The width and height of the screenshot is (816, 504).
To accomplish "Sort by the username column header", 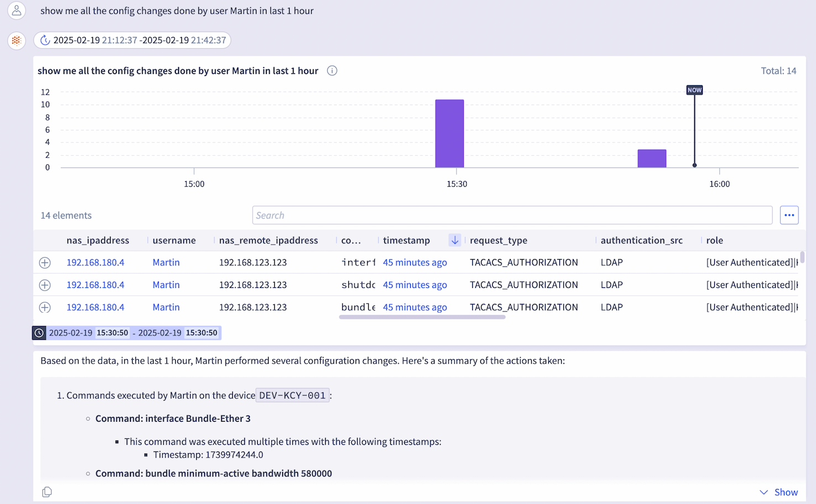I will click(x=174, y=240).
